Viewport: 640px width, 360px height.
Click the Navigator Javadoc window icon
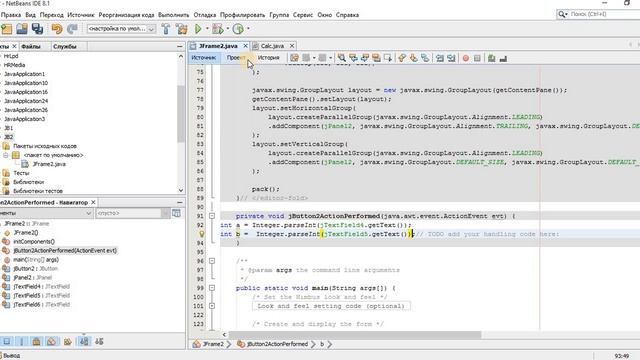[x=176, y=213]
